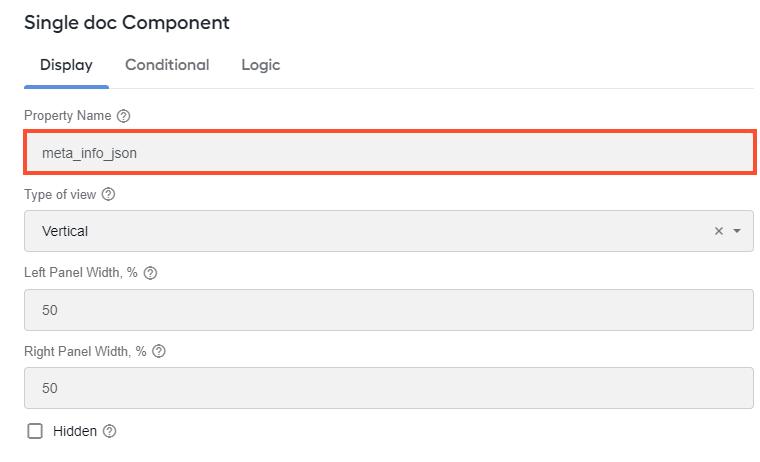Click the Property Name help icon
The height and width of the screenshot is (462, 760).
pos(124,116)
